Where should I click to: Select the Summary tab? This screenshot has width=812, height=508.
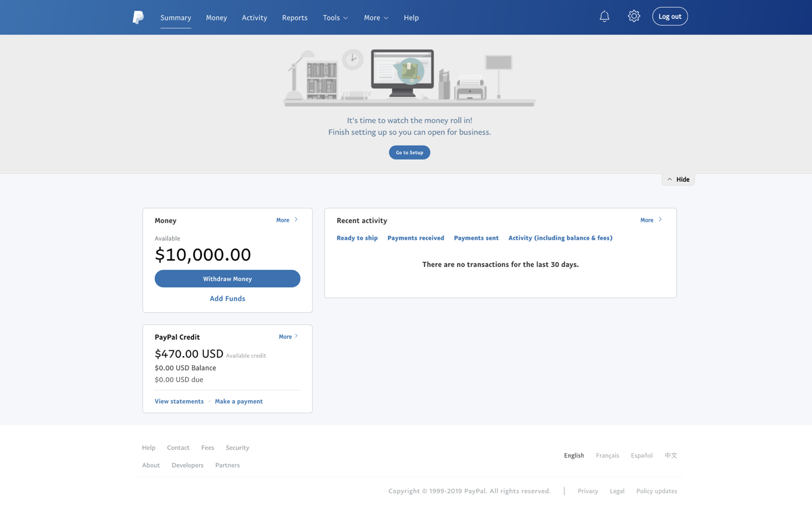(175, 17)
